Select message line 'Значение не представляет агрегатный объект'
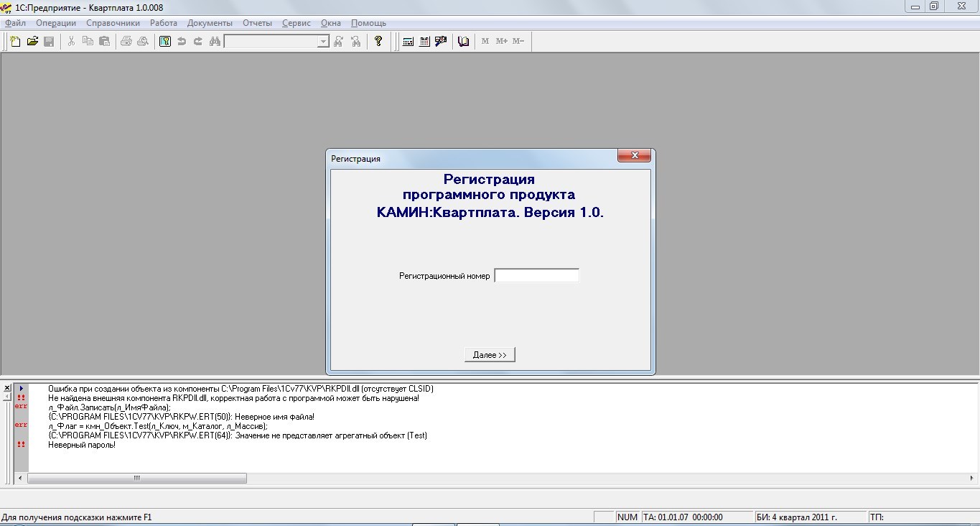980x526 pixels. [238, 435]
